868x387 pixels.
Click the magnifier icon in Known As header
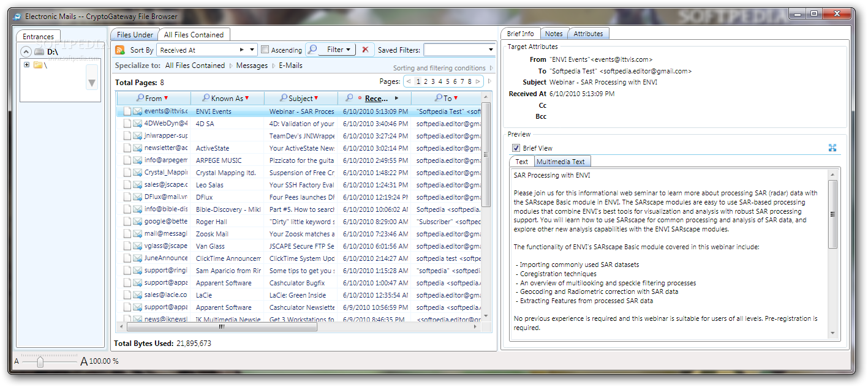[x=206, y=98]
